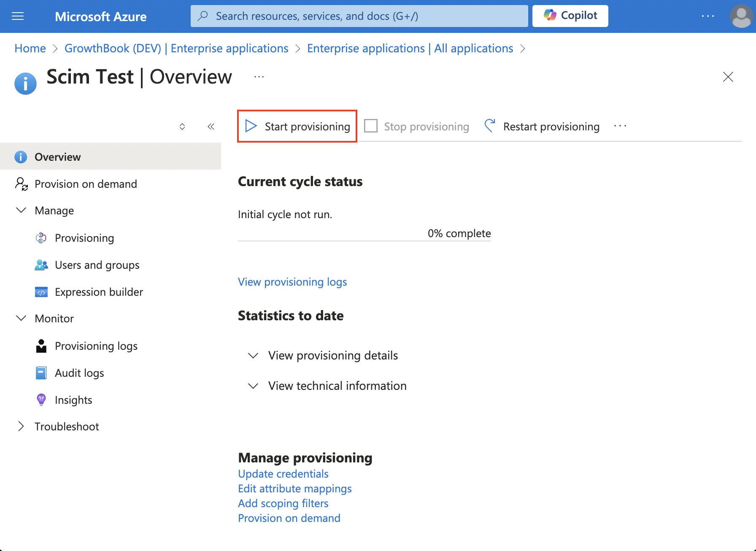Click the Microsoft Azure logo text
Image resolution: width=756 pixels, height=551 pixels.
[x=101, y=16]
